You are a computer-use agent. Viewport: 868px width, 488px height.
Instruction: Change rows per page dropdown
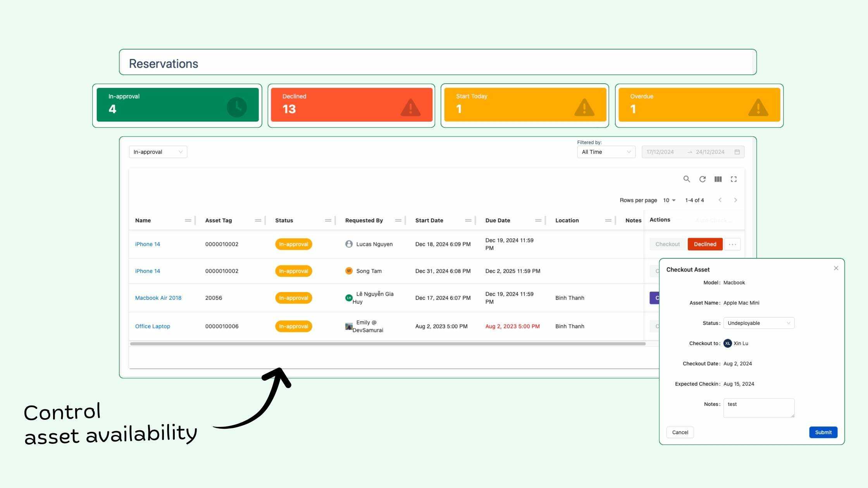coord(669,200)
